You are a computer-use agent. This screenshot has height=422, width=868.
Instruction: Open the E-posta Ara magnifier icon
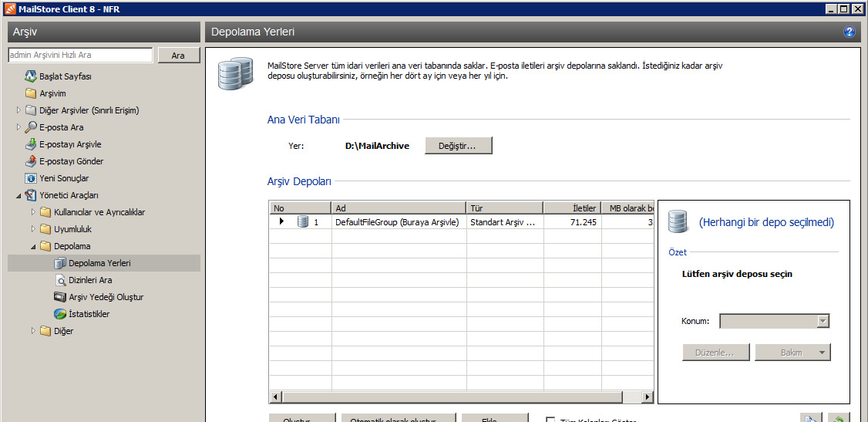coord(31,127)
